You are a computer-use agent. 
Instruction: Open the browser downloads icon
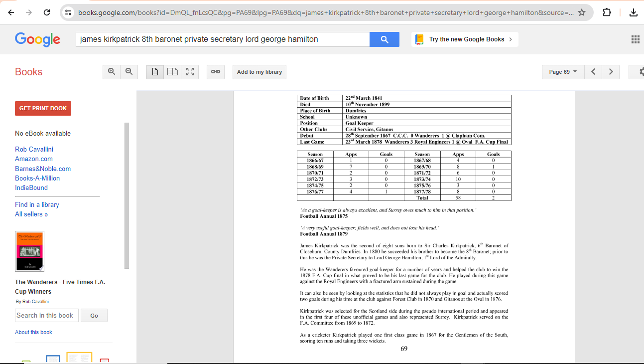634,12
